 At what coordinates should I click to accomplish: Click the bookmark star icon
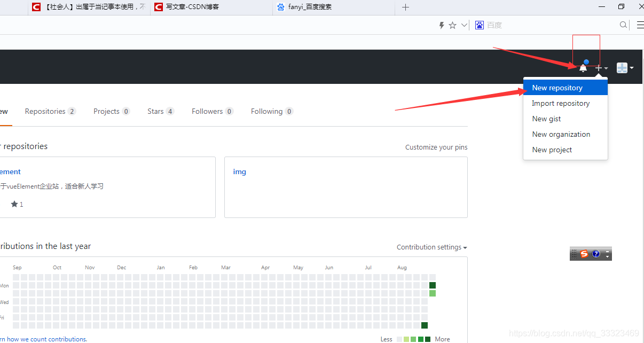tap(452, 25)
